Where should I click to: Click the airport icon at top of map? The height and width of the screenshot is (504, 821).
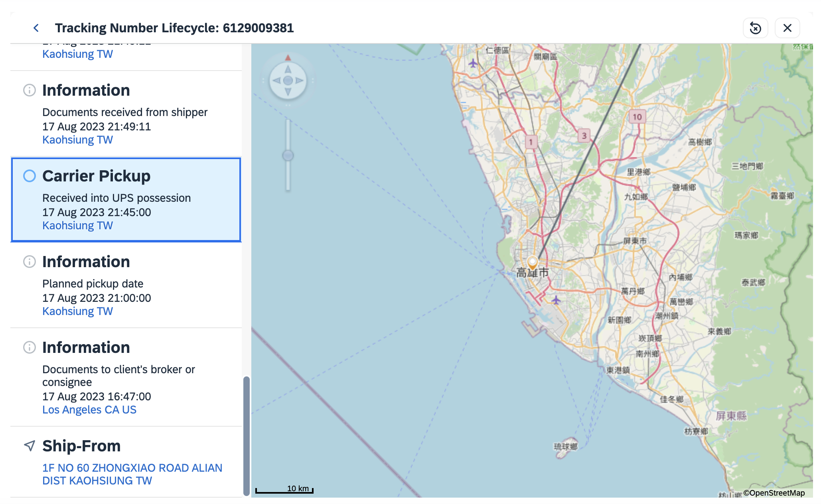473,63
